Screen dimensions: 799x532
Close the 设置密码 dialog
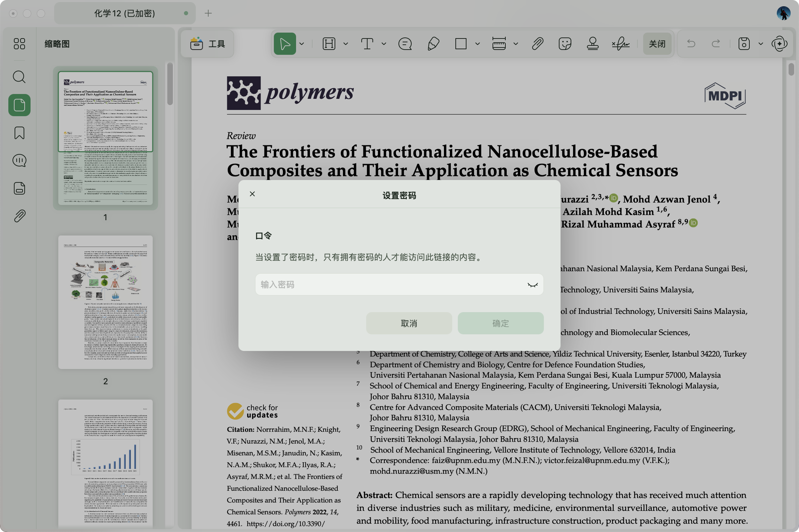tap(252, 194)
